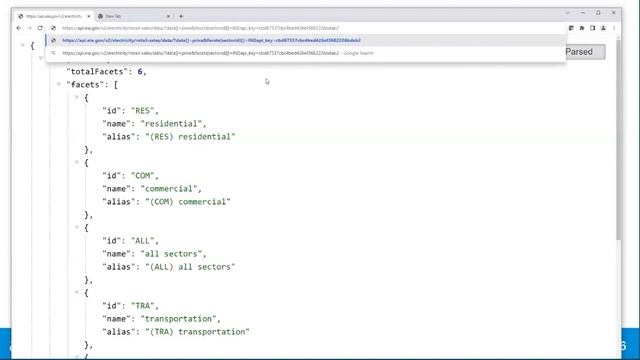Click the id value "ALL"
Viewport: 640px width, 360px height.
pyautogui.click(x=142, y=241)
